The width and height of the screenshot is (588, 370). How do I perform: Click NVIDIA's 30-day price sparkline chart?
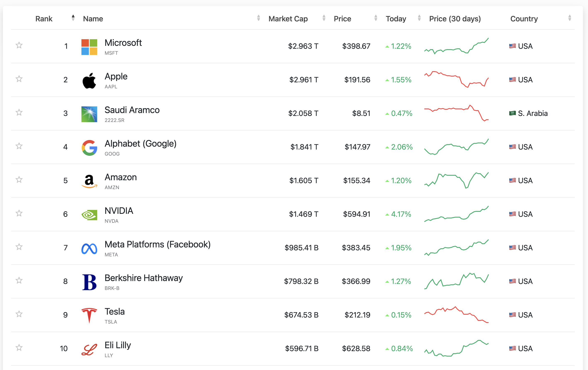[456, 214]
